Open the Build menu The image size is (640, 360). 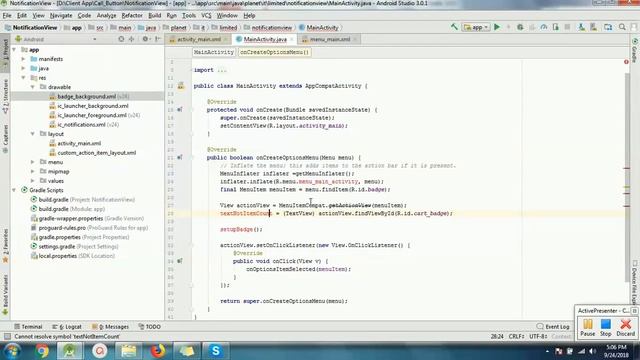[x=154, y=16]
